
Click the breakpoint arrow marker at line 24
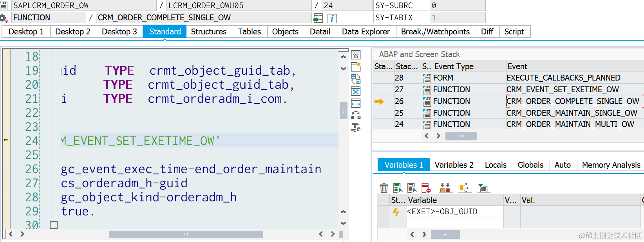(x=6, y=140)
